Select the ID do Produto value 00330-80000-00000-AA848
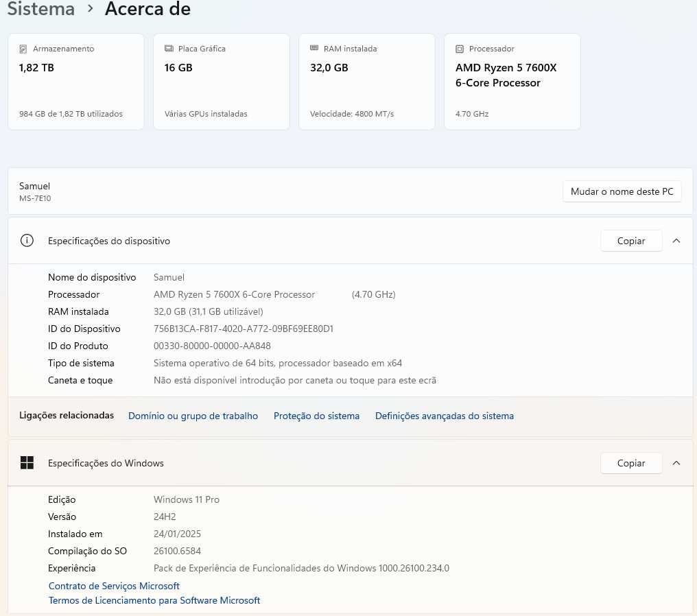 pyautogui.click(x=212, y=346)
